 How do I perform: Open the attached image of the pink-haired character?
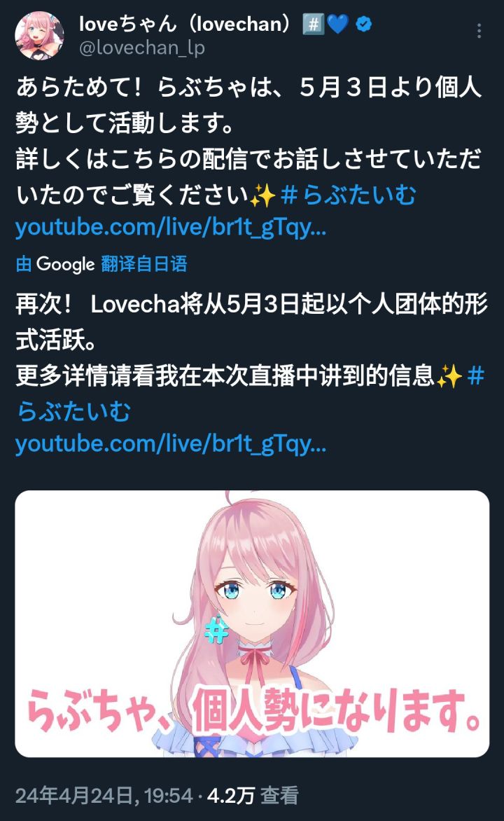coord(252,623)
